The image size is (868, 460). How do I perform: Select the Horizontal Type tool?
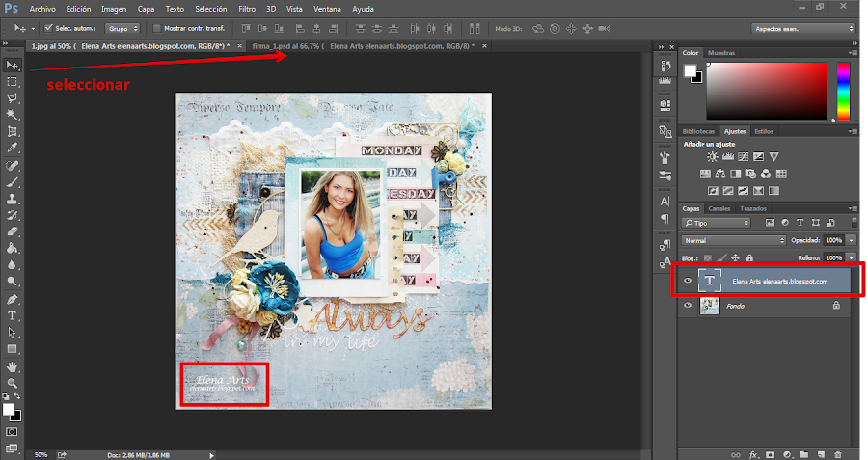click(12, 316)
